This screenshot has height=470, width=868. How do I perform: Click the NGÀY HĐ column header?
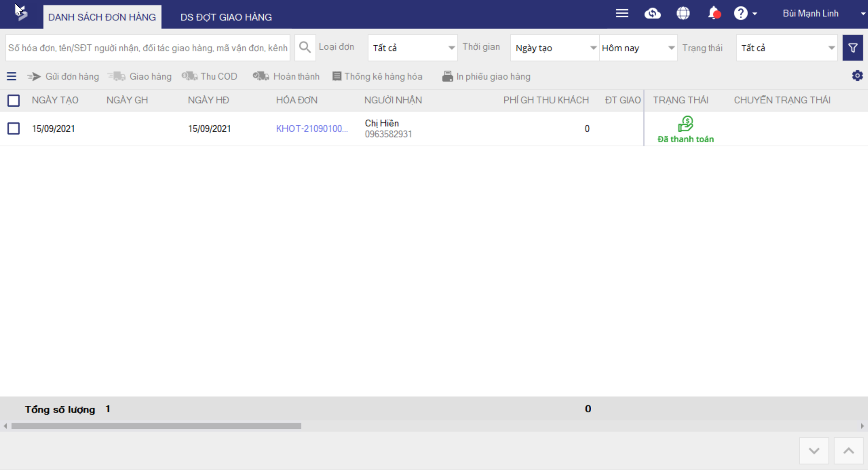(x=209, y=100)
